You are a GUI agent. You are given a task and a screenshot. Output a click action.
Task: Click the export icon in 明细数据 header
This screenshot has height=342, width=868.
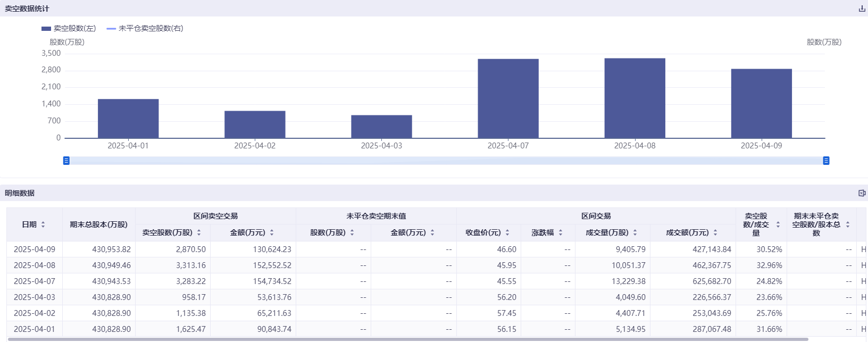tap(862, 193)
